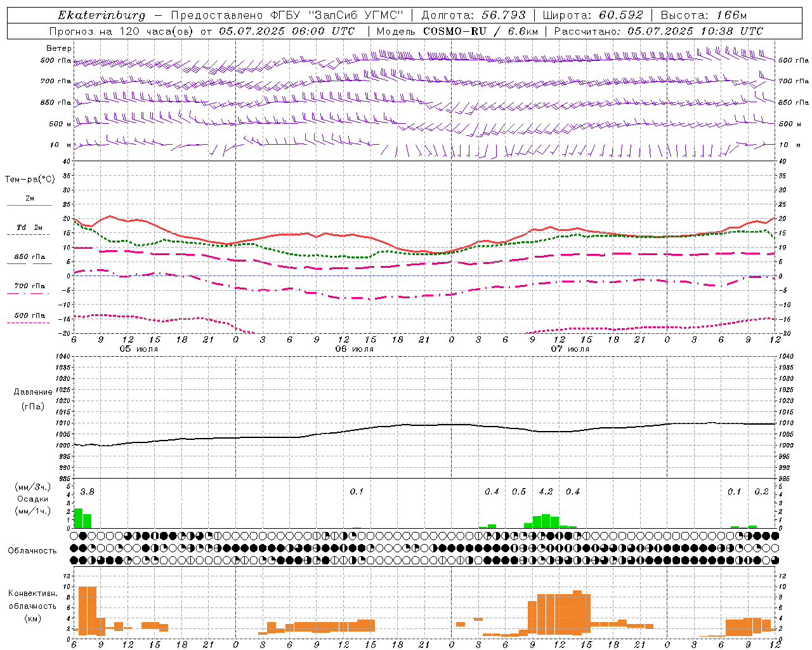The height and width of the screenshot is (650, 812).
Task: Click the Ekaterinburg station title
Action: [x=101, y=15]
